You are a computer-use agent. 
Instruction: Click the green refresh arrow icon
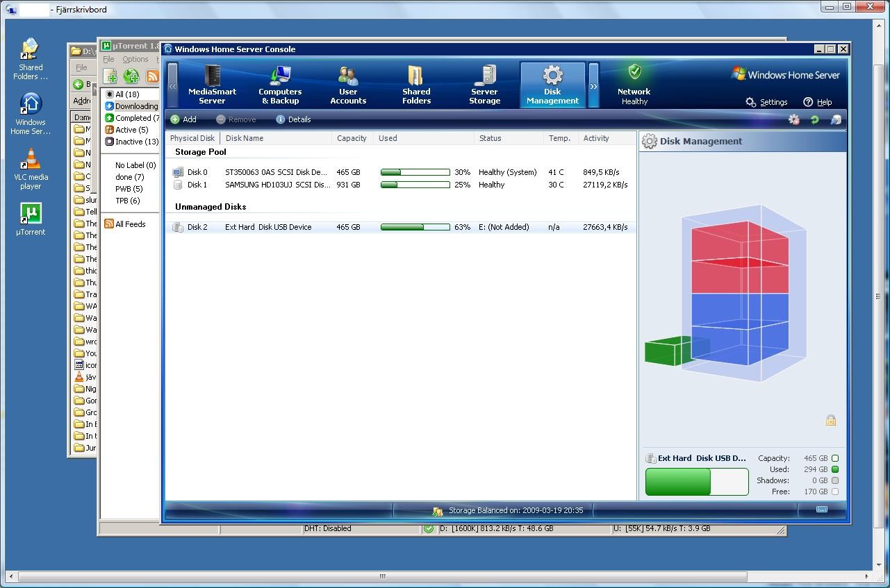pos(814,119)
